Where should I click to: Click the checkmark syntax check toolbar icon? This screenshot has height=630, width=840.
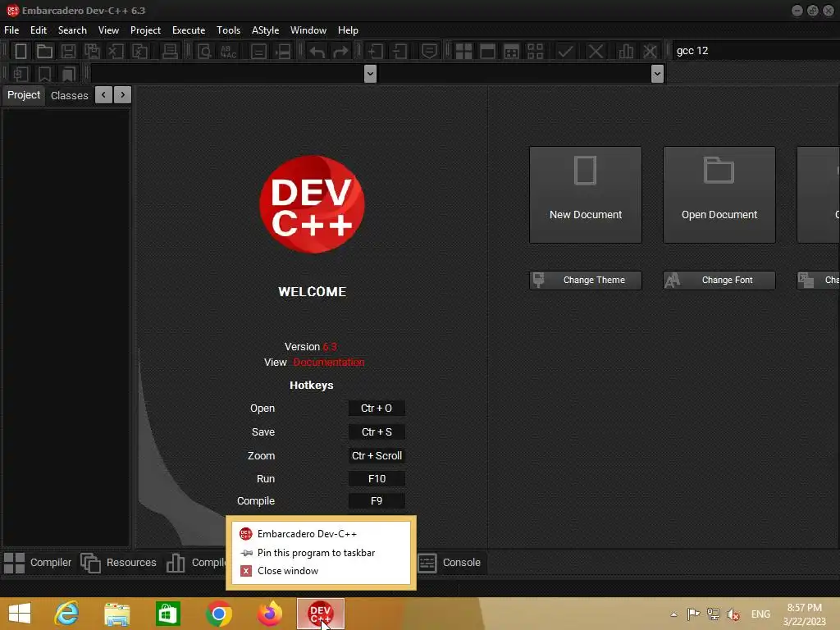pyautogui.click(x=565, y=52)
